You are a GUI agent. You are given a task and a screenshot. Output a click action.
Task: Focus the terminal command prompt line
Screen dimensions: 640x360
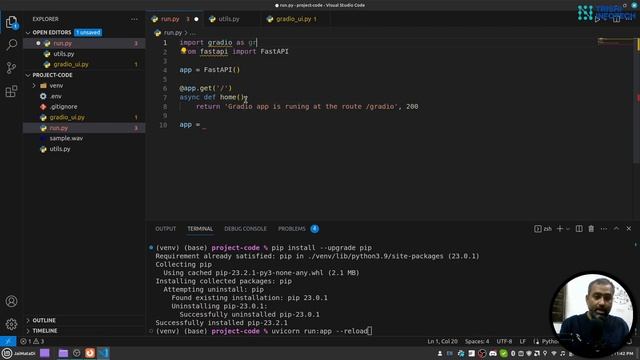263,331
